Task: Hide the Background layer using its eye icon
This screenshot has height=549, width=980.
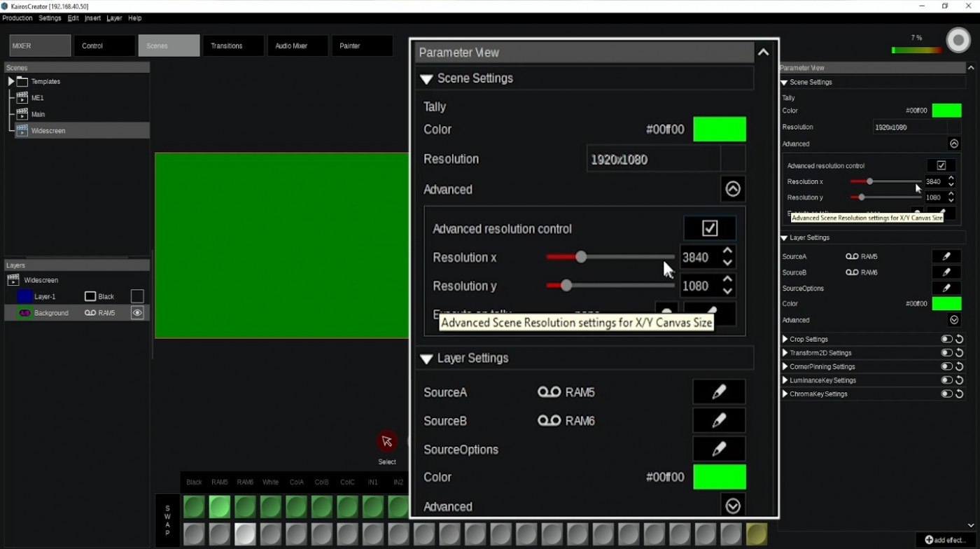Action: 137,313
